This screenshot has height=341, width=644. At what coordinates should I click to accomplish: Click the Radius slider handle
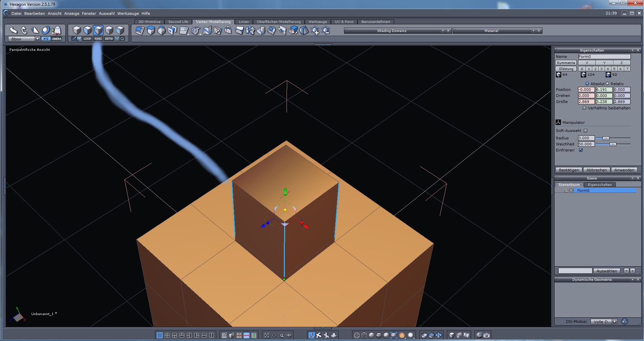pyautogui.click(x=606, y=138)
